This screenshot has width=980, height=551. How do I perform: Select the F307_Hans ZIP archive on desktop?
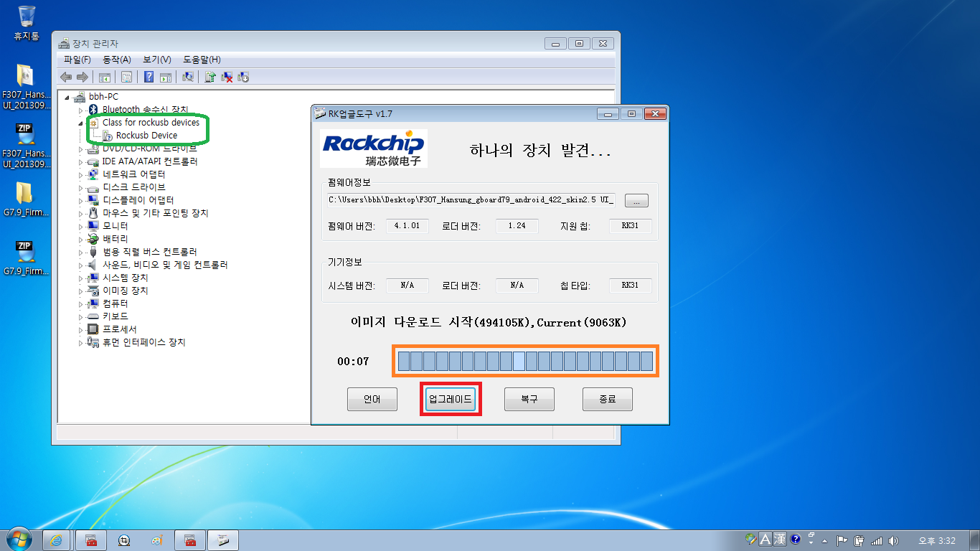27,145
